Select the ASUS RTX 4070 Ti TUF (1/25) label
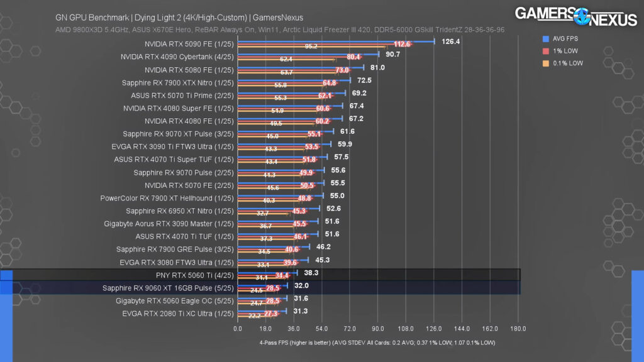 coord(184,236)
